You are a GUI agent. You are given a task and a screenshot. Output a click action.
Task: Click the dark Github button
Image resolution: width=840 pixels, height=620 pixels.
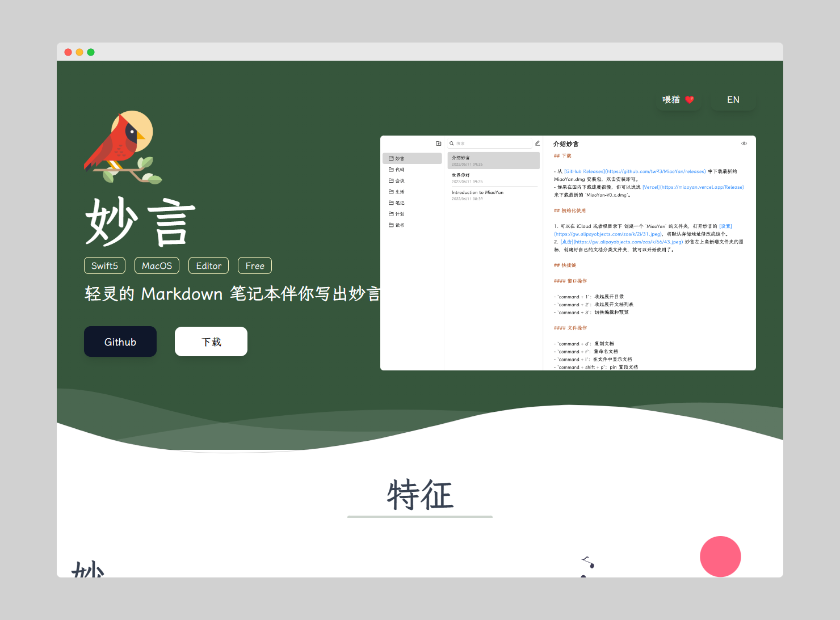tap(120, 341)
